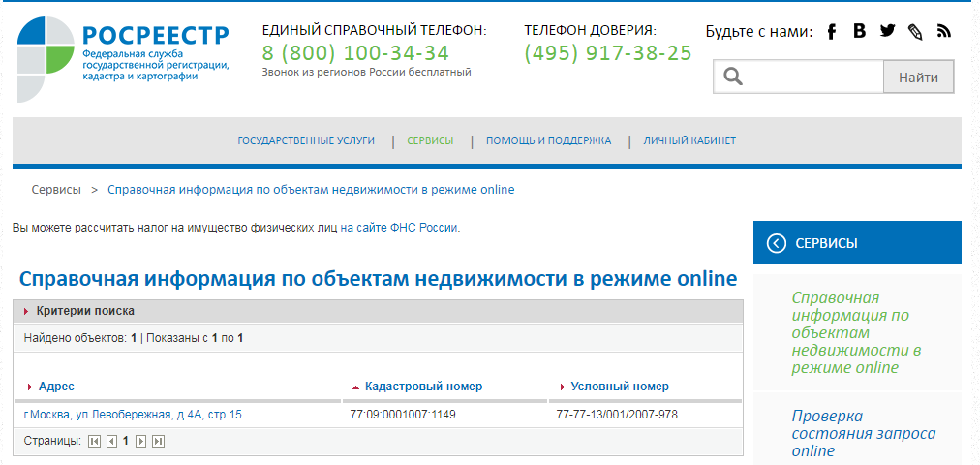Open the RSS feed icon
Viewport: 980px width, 465px height.
pyautogui.click(x=944, y=31)
